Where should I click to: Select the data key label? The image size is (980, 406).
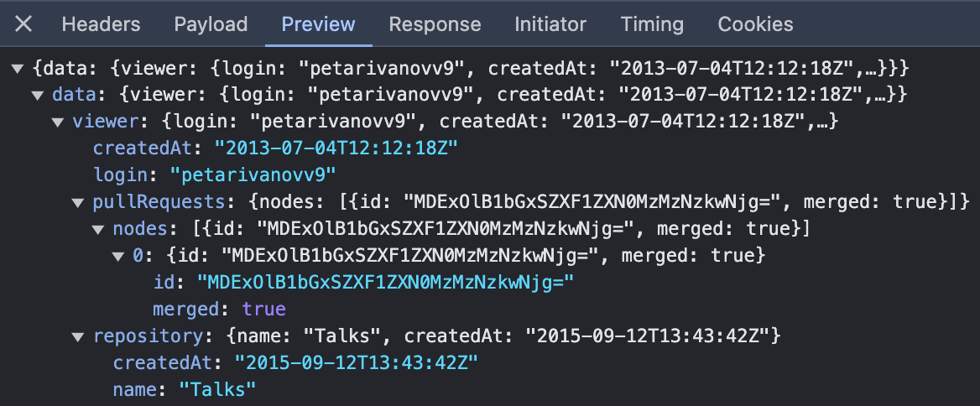coord(75,95)
